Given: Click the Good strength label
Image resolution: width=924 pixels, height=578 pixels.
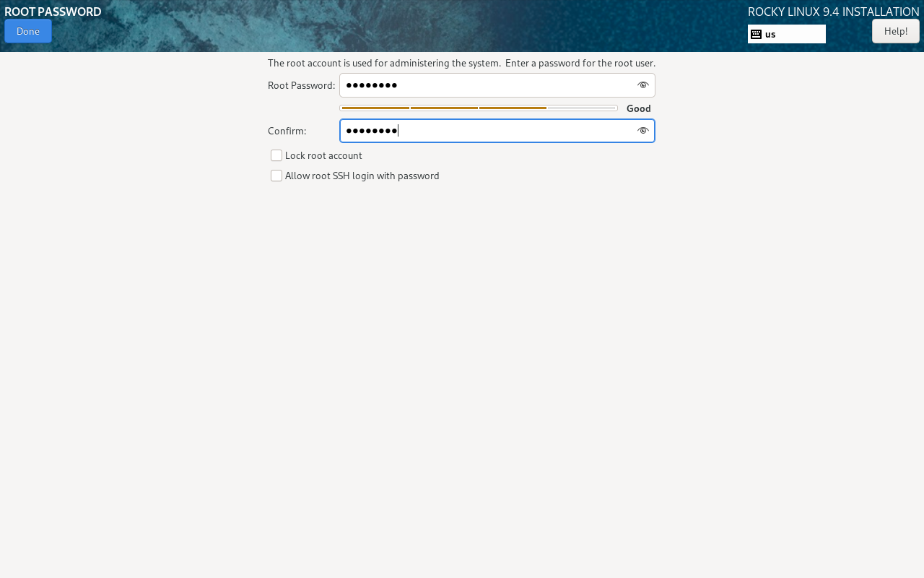Looking at the screenshot, I should (x=638, y=108).
